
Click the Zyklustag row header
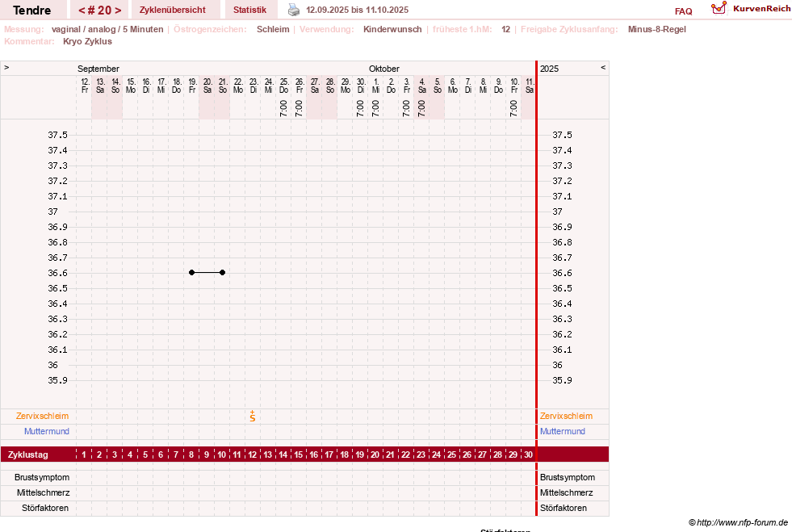(x=27, y=455)
